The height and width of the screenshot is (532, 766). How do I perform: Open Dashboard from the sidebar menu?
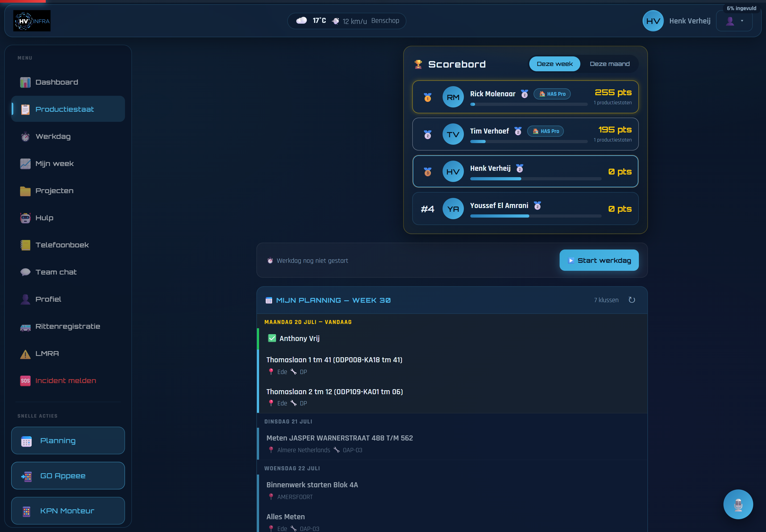click(x=68, y=82)
